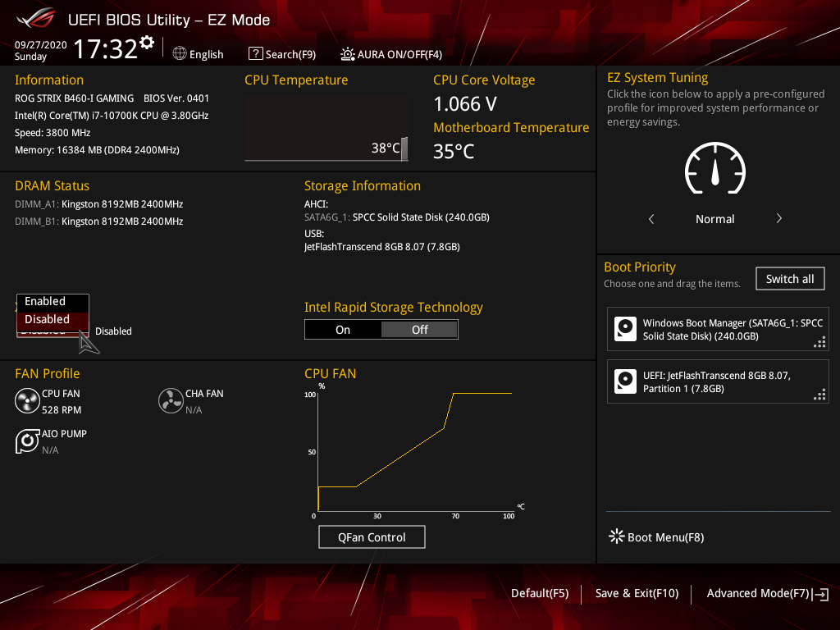Click SATA6G_1 SPCC Solid State Disk entry

[397, 217]
